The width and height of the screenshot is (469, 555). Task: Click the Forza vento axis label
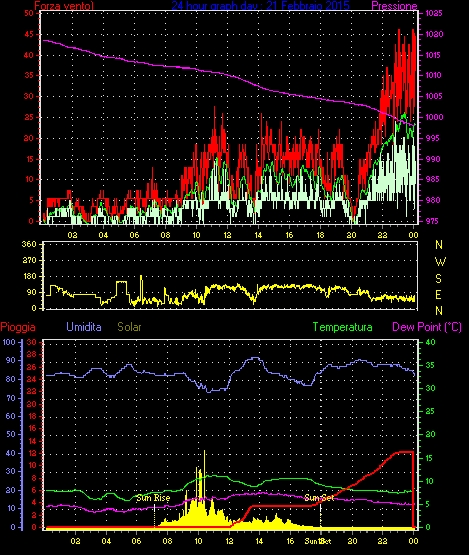coord(64,6)
